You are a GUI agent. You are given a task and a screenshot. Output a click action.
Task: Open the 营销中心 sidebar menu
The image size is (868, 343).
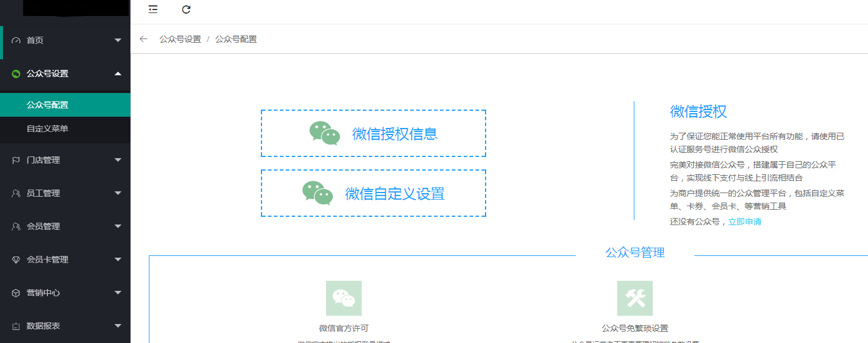pos(65,293)
